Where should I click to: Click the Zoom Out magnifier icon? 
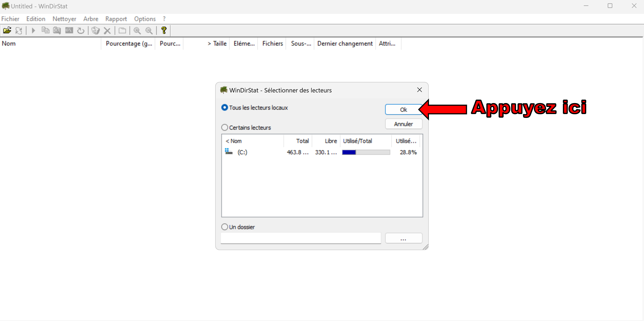pos(149,30)
